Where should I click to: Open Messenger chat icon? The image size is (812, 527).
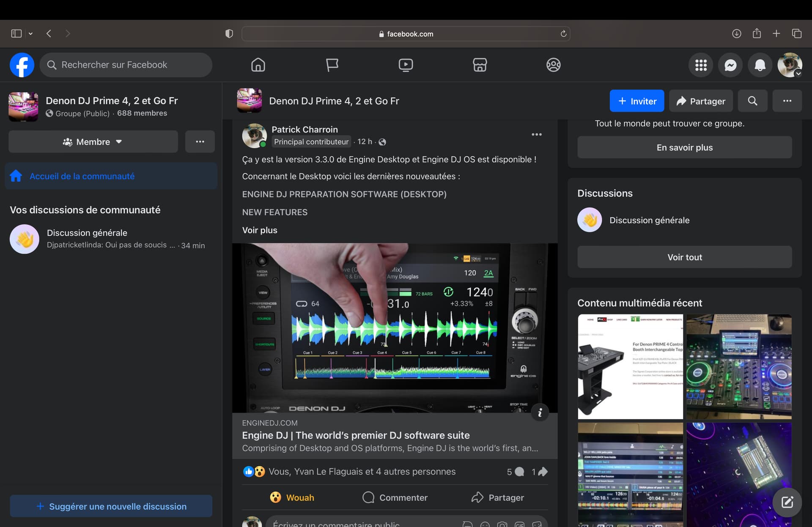[730, 65]
